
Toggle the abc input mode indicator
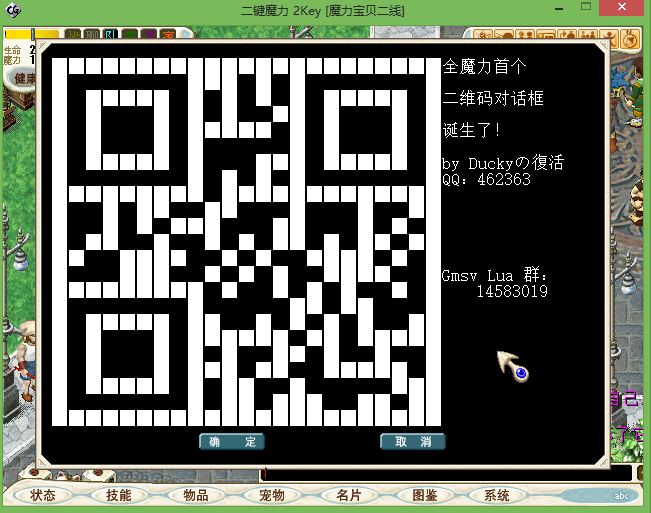point(621,496)
